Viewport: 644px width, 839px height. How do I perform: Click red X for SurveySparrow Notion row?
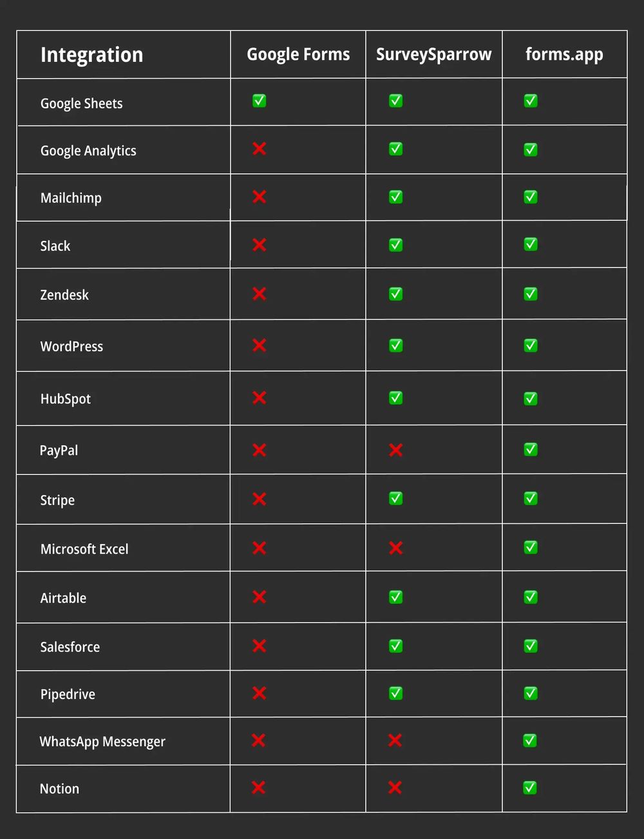pyautogui.click(x=395, y=787)
